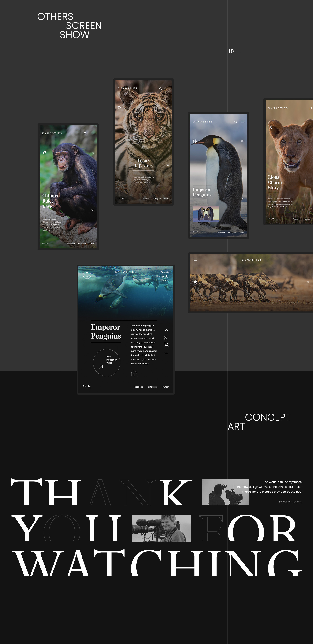Click penguin pair thumbnail on phone screen
This screenshot has width=313, height=644.
tap(206, 214)
